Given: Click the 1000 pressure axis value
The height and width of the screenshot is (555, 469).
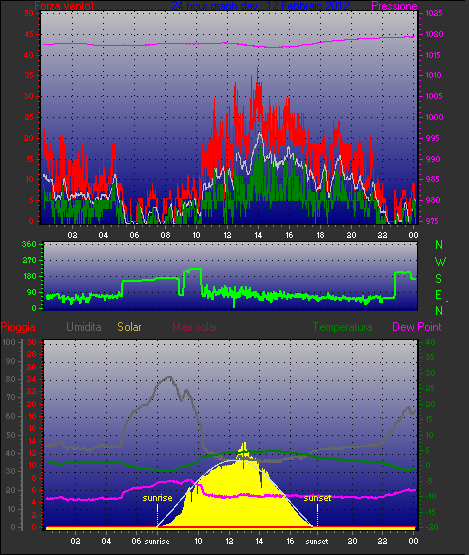Looking at the screenshot, I should pyautogui.click(x=434, y=117).
